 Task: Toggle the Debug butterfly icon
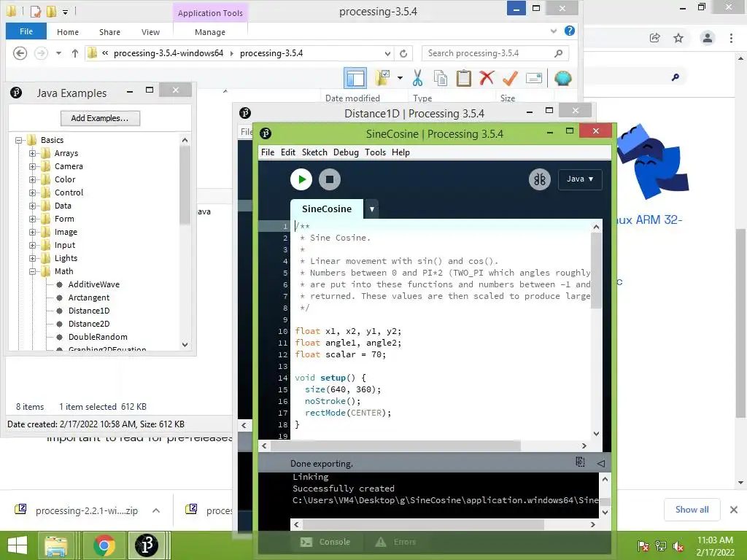click(x=539, y=179)
